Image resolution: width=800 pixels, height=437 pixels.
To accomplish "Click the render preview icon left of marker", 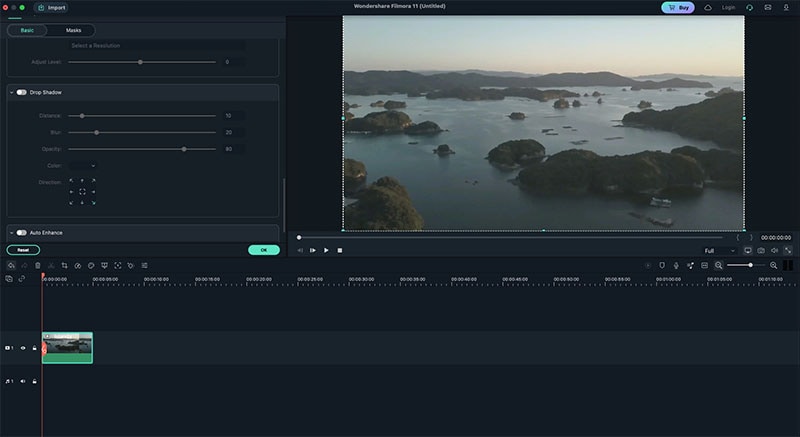I will pos(648,265).
